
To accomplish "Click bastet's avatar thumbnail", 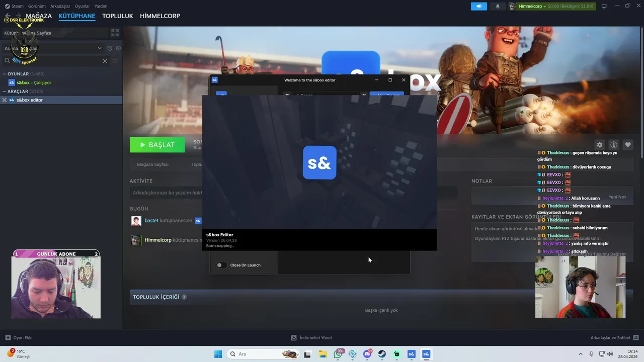I will point(136,221).
